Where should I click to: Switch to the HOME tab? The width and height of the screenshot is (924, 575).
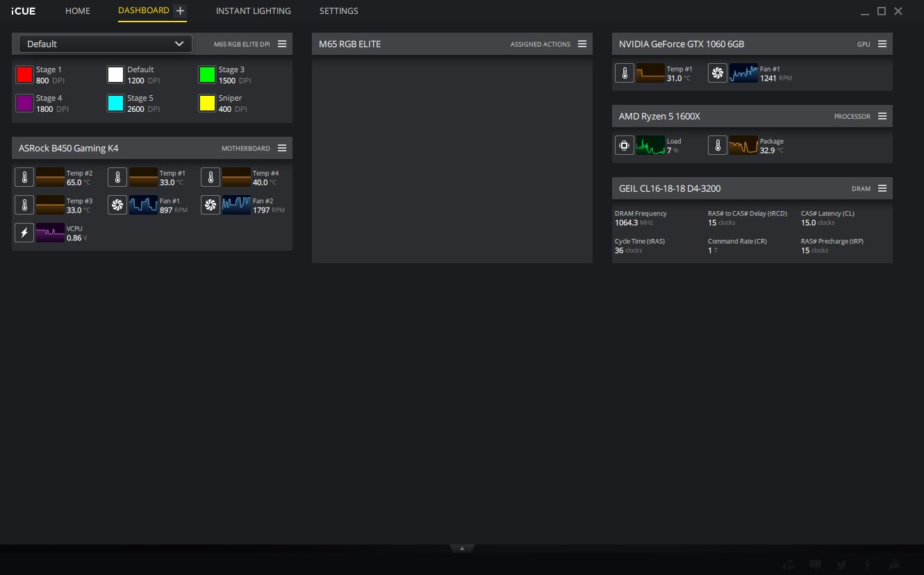coord(78,11)
